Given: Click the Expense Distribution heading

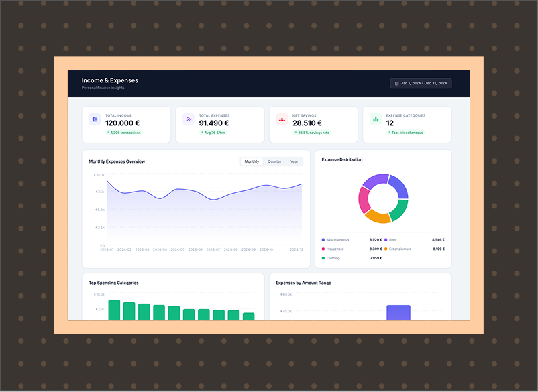Looking at the screenshot, I should pos(341,159).
